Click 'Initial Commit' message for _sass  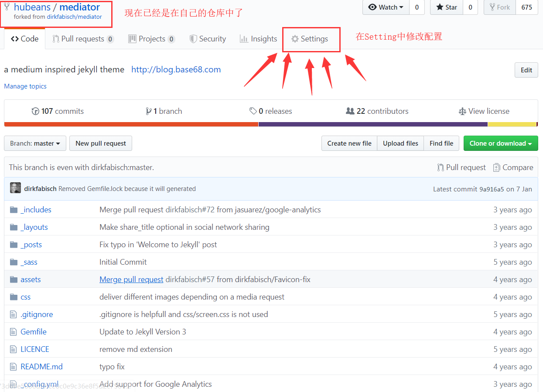(123, 262)
